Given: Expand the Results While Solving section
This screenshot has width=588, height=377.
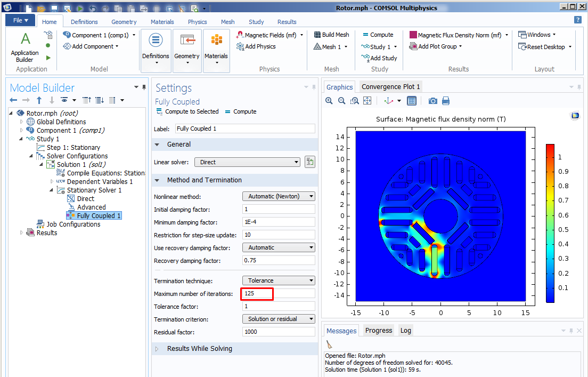Looking at the screenshot, I should 157,349.
